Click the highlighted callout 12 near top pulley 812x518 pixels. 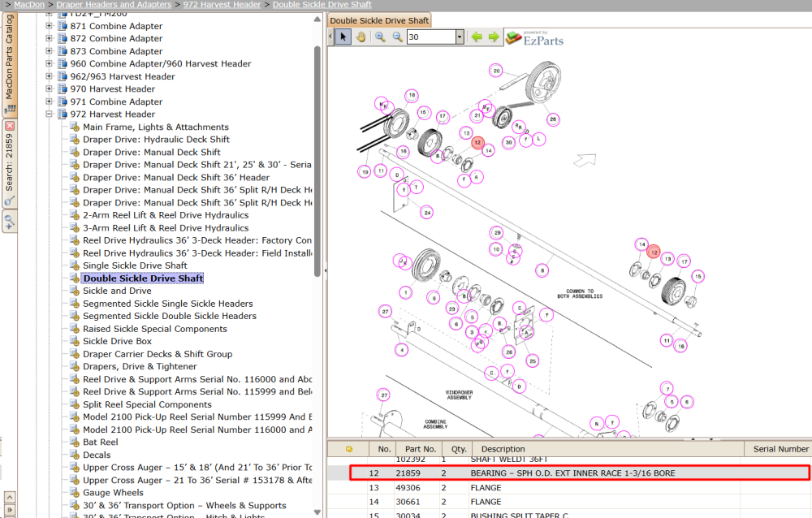[x=477, y=142]
